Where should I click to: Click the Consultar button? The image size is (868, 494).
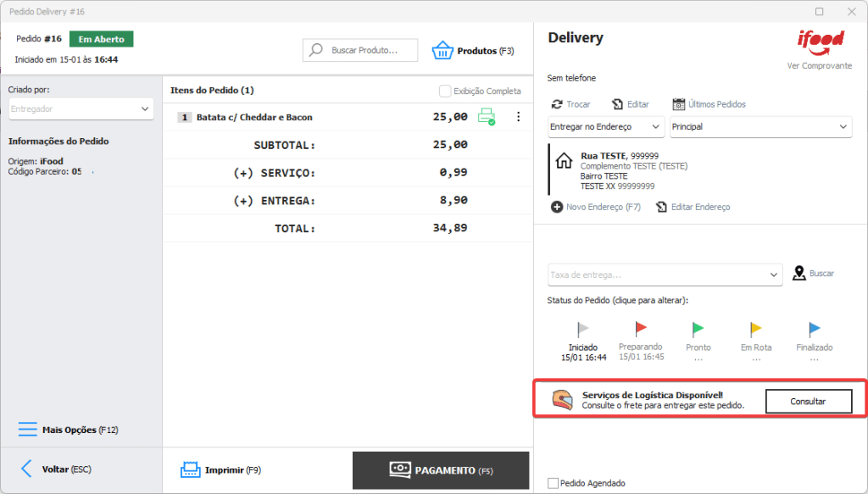pos(808,402)
